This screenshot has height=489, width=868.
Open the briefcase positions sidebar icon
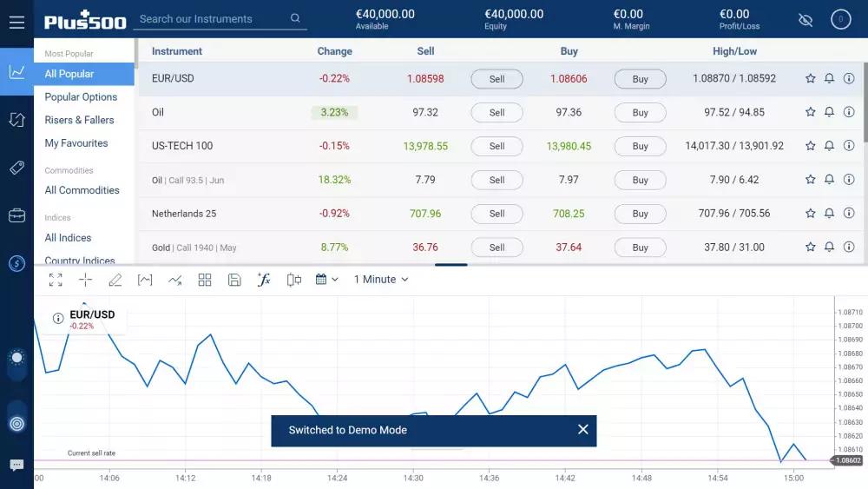pyautogui.click(x=16, y=215)
